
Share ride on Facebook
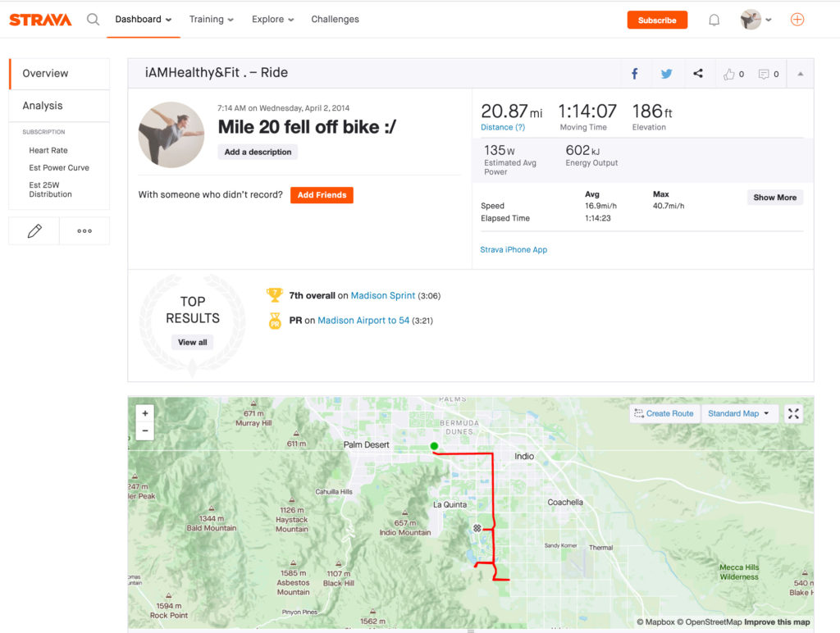pyautogui.click(x=634, y=74)
